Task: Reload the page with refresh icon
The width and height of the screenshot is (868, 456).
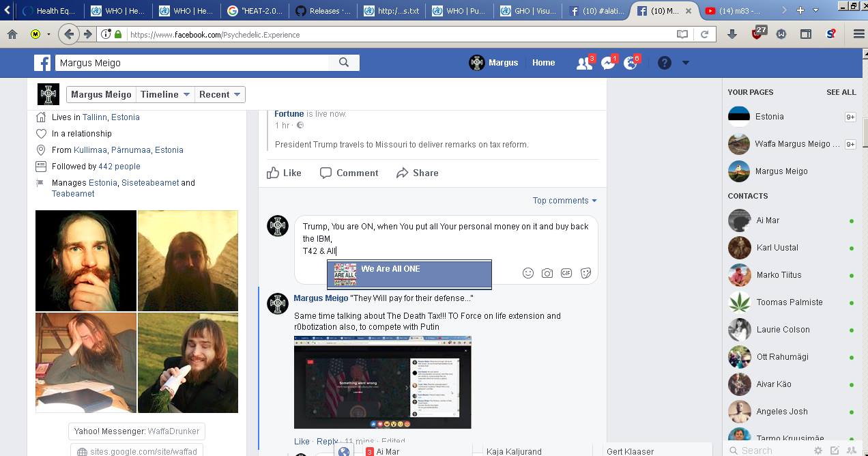Action: coord(704,34)
